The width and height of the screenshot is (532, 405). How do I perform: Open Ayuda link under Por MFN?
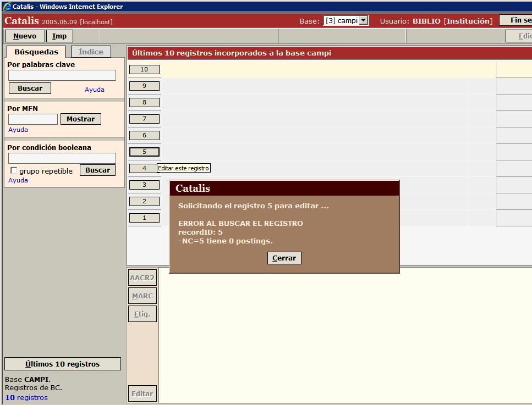pyautogui.click(x=18, y=130)
